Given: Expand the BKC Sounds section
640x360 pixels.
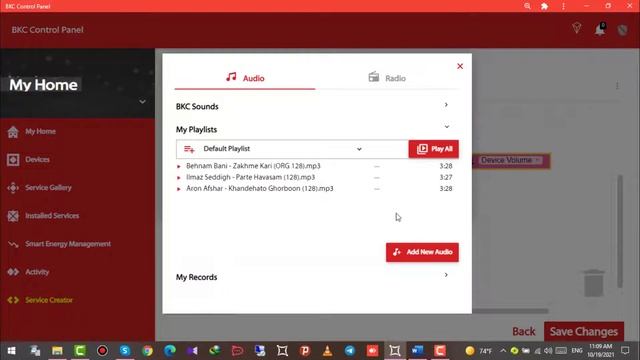Looking at the screenshot, I should (446, 105).
